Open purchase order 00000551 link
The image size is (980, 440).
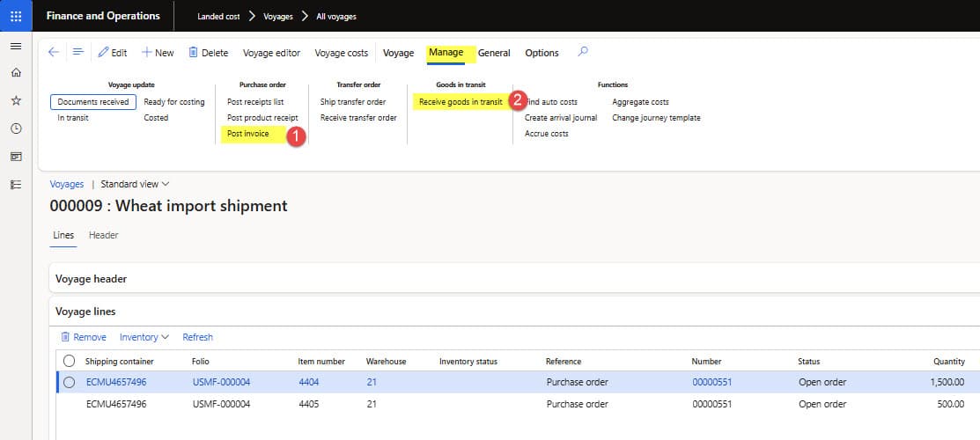[711, 382]
